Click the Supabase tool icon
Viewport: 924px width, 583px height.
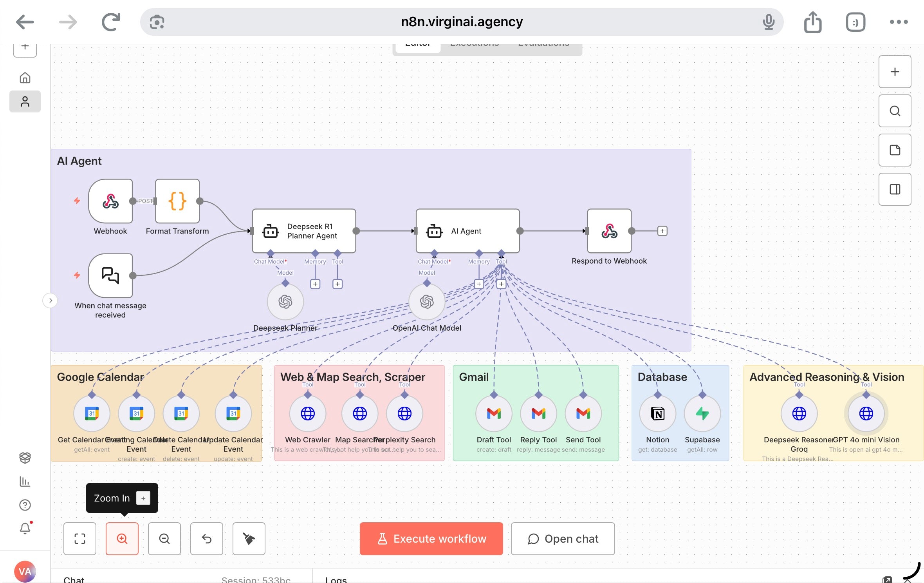702,413
